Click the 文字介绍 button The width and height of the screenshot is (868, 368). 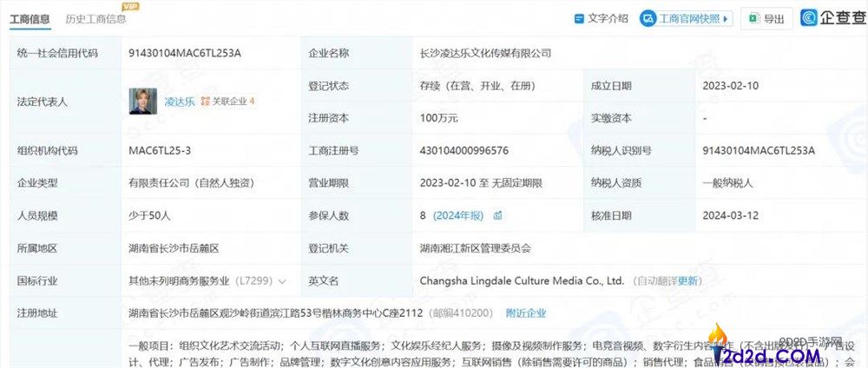click(x=602, y=18)
